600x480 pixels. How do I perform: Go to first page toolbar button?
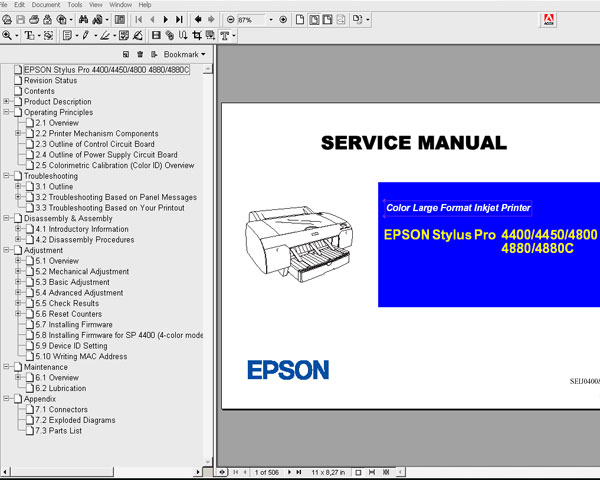coord(139,20)
